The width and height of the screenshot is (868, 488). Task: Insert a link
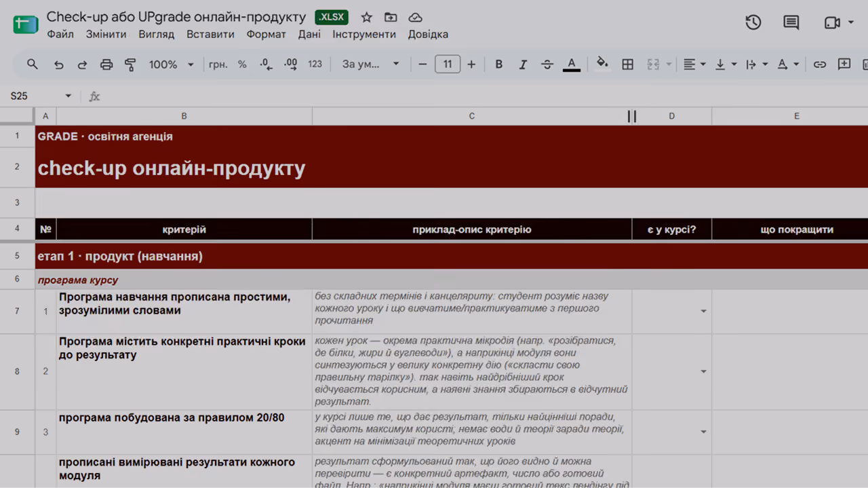(820, 64)
